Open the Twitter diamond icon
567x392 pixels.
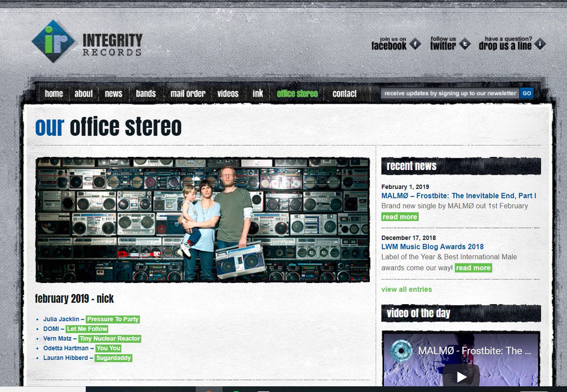(x=465, y=44)
